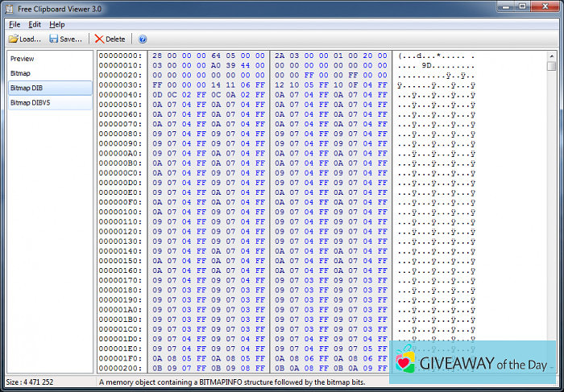Click offset 000001F0: row label
The image size is (564, 392).
pyautogui.click(x=121, y=358)
